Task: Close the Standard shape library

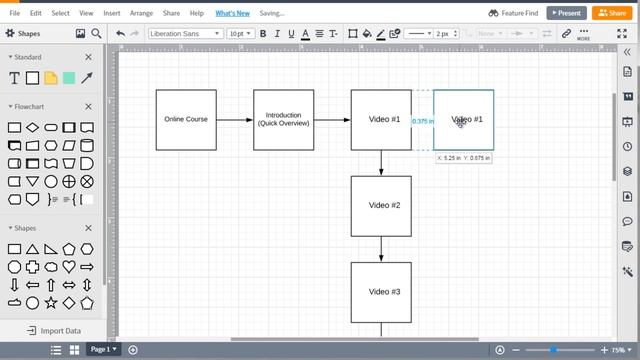Action: [89, 57]
